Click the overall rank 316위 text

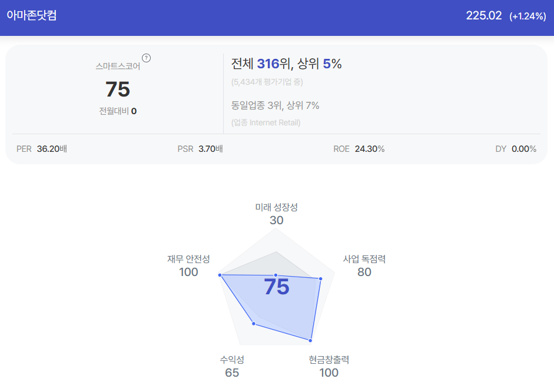tap(274, 64)
